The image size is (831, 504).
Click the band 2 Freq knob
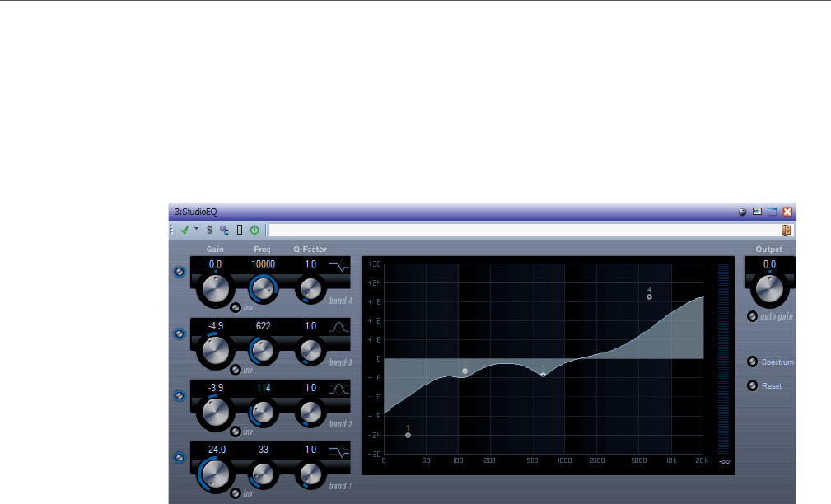[263, 413]
